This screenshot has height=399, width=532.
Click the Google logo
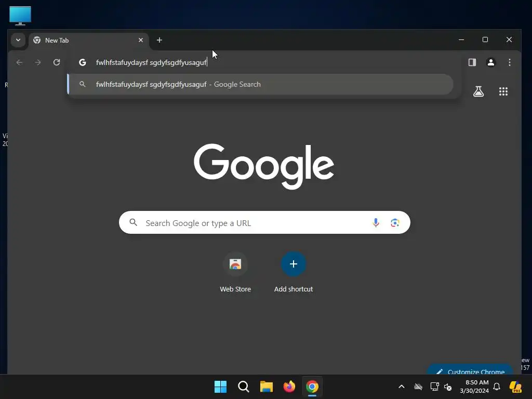(264, 166)
